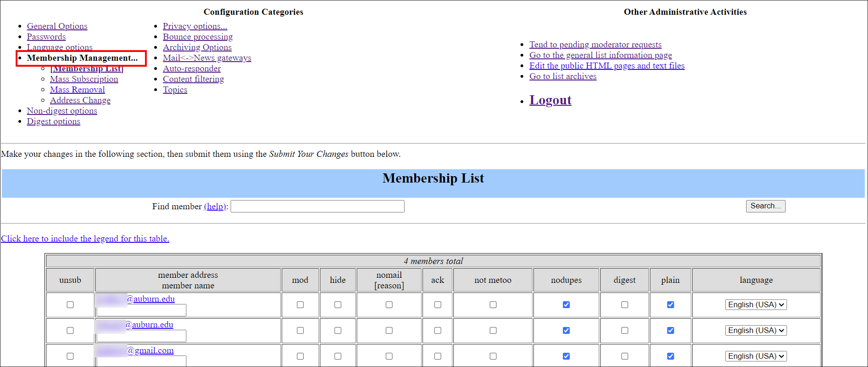Tend to pending moderator requests
This screenshot has width=868, height=367.
(x=595, y=45)
